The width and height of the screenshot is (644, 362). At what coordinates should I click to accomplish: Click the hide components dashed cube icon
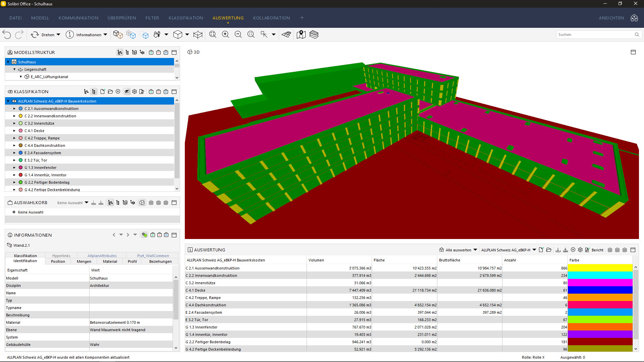pyautogui.click(x=144, y=35)
